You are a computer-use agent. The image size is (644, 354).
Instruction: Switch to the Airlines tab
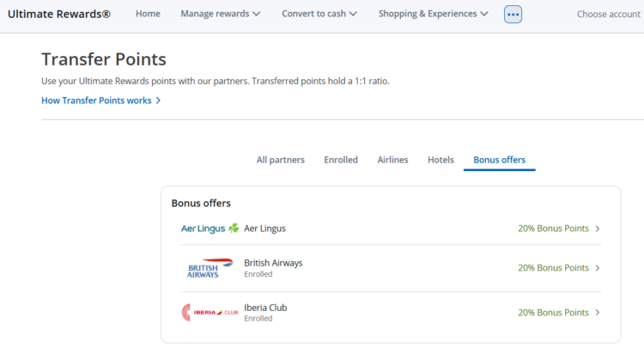pos(392,160)
